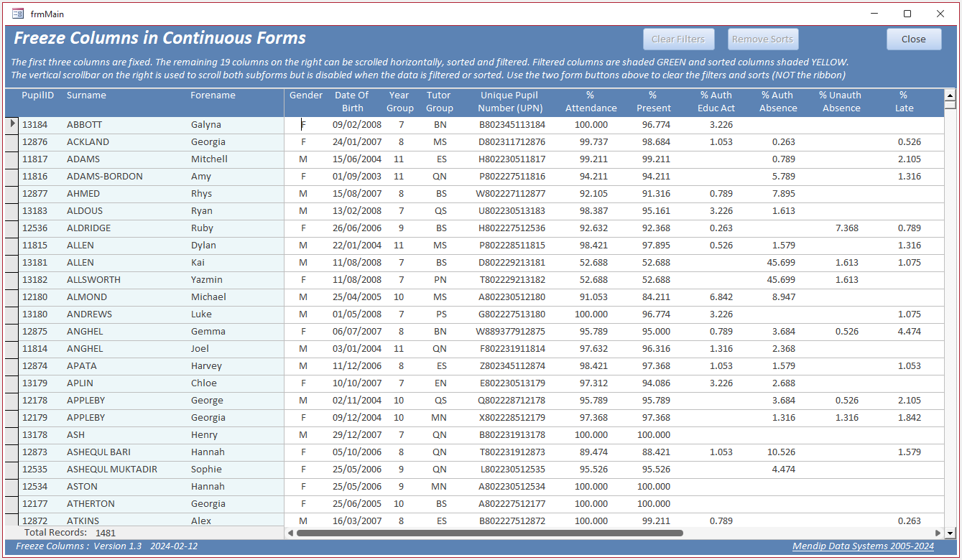Click the surname ATHERTON
962x560 pixels.
pos(91,504)
